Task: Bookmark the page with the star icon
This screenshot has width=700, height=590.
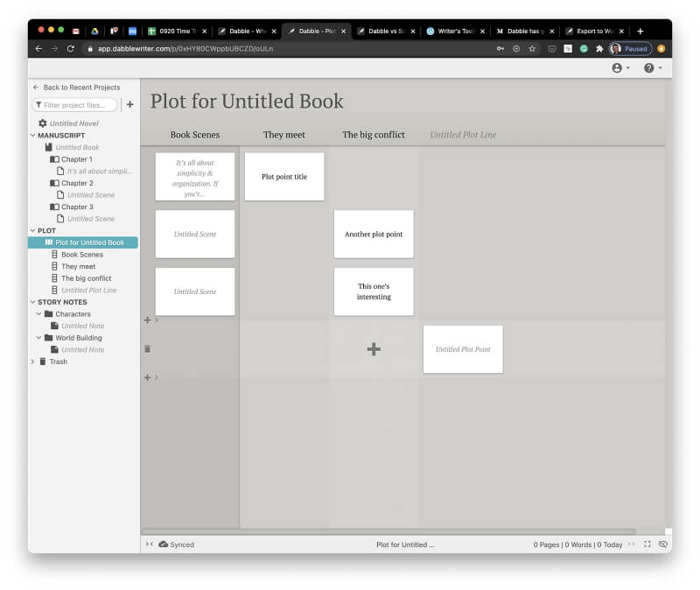Action: click(532, 49)
